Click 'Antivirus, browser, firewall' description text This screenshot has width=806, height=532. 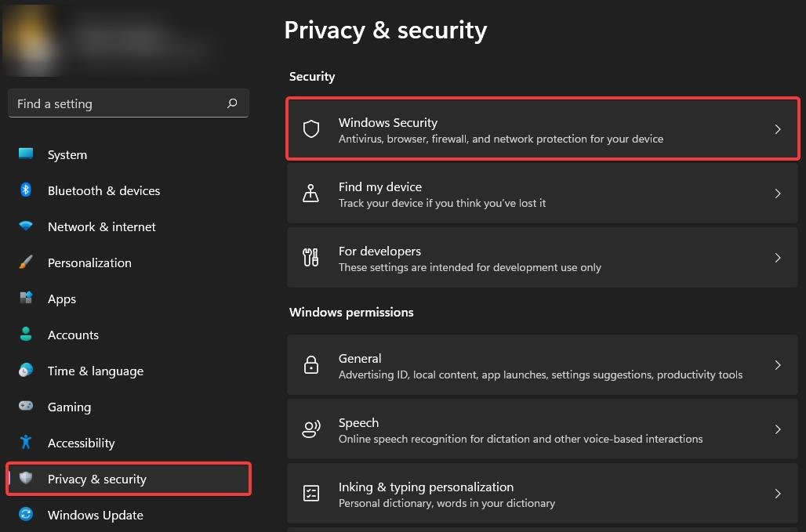(501, 139)
